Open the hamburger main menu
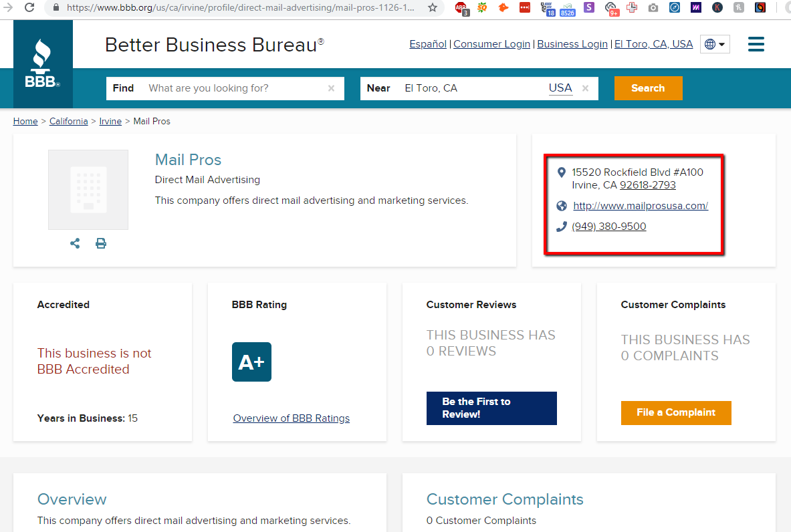791x532 pixels. pyautogui.click(x=756, y=44)
